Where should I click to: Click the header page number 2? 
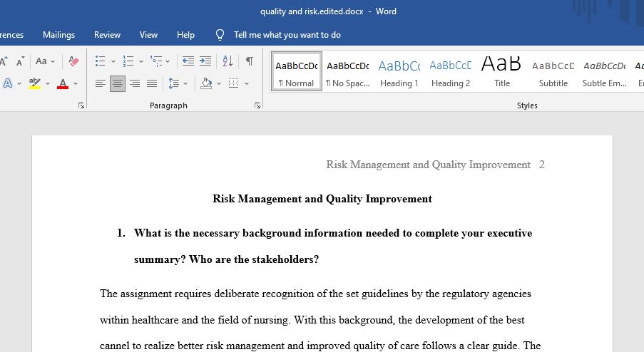[x=542, y=165]
